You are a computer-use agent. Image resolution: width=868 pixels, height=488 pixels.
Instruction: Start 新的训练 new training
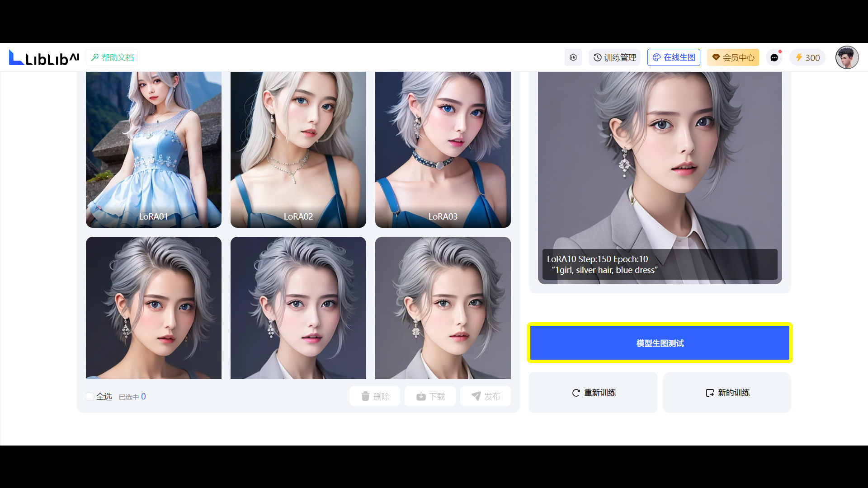(x=727, y=393)
